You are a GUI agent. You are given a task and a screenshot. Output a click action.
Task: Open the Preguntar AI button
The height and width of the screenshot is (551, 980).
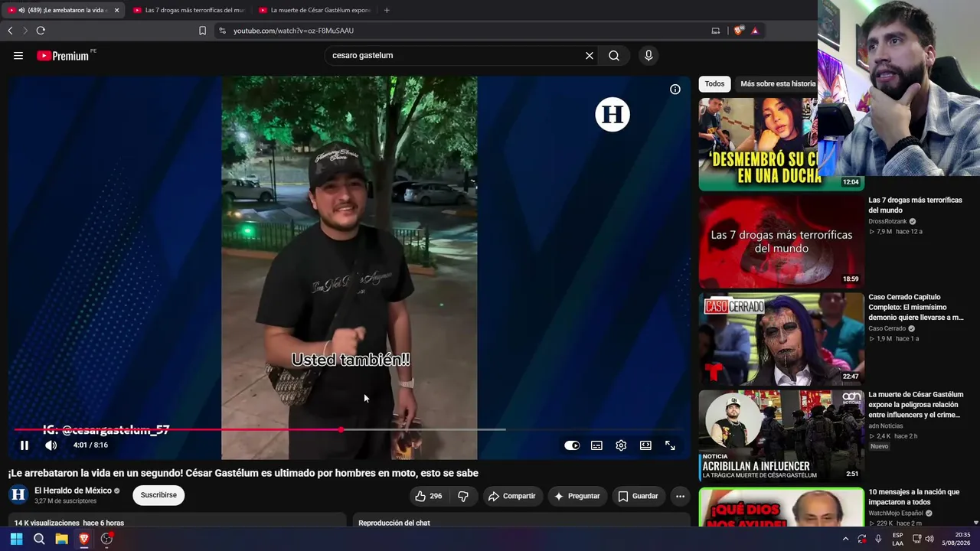click(577, 496)
